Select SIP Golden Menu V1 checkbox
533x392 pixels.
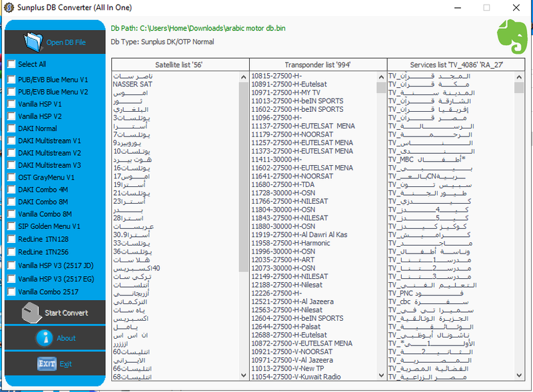11,226
